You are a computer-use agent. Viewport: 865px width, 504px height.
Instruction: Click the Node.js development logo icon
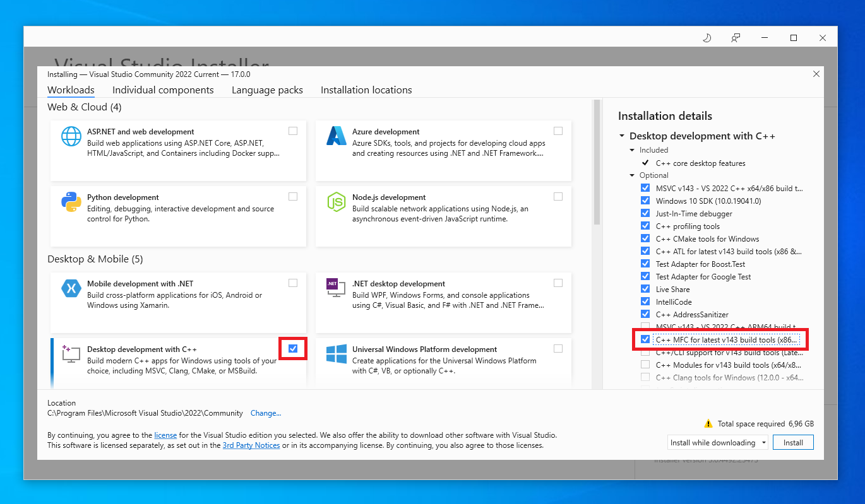coord(337,202)
